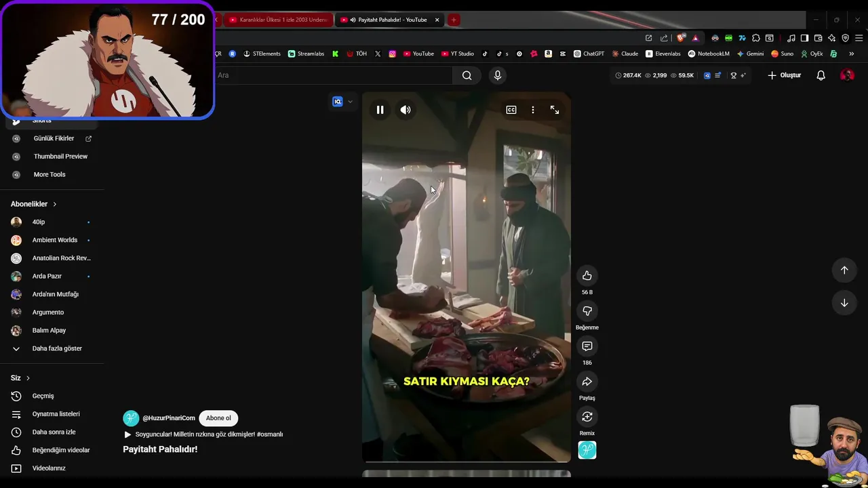The width and height of the screenshot is (868, 488).
Task: Open the sound source thumbnail below Remix
Action: (x=587, y=450)
